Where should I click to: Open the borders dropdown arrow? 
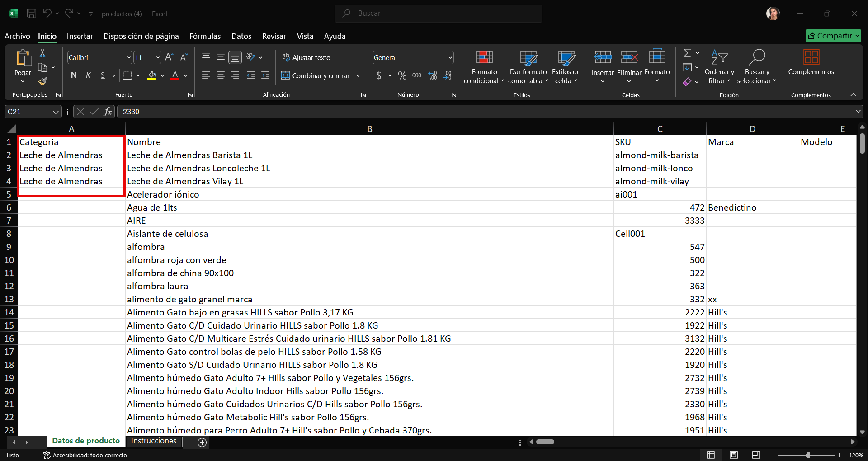pyautogui.click(x=138, y=76)
